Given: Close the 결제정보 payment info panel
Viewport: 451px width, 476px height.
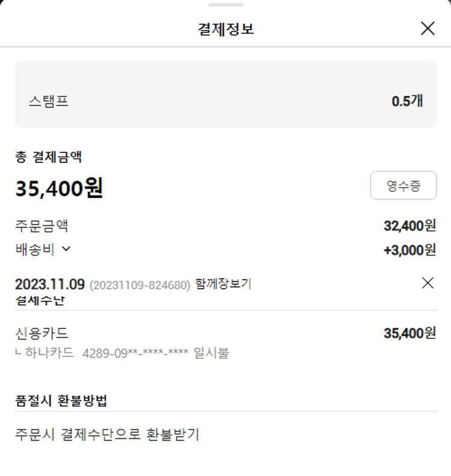Looking at the screenshot, I should click(x=428, y=28).
